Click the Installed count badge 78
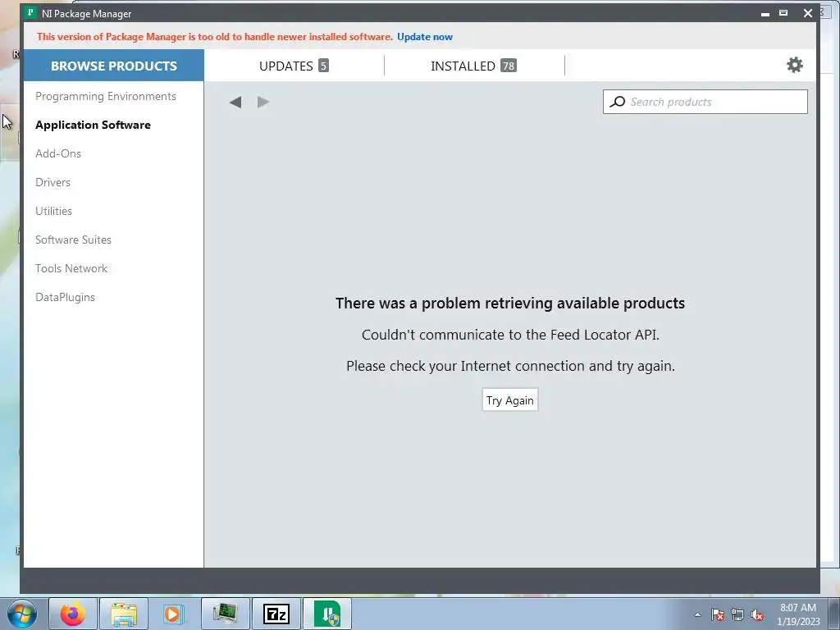This screenshot has width=840, height=630. coord(509,66)
